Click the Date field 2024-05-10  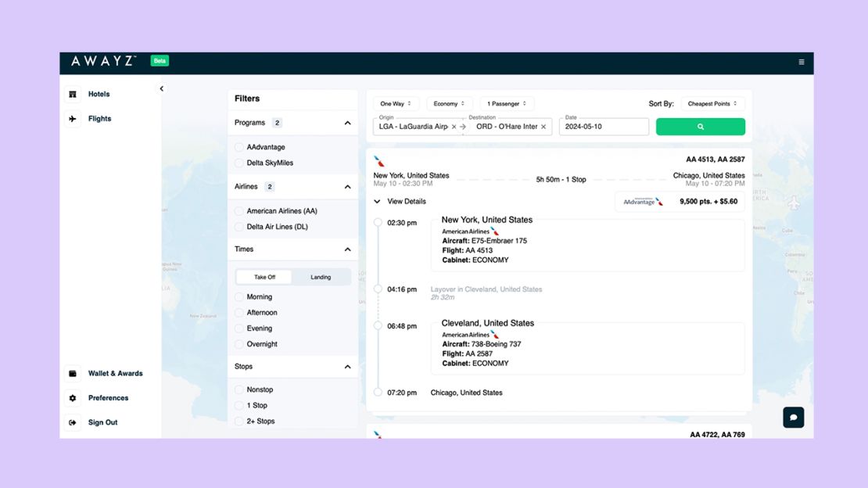coord(604,127)
